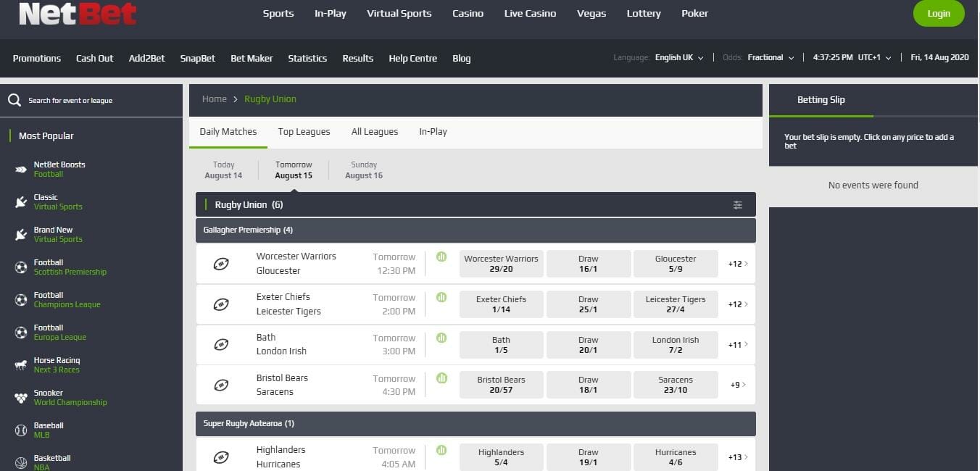The height and width of the screenshot is (471, 980).
Task: Click the Horse Racing sidebar icon
Action: [21, 365]
